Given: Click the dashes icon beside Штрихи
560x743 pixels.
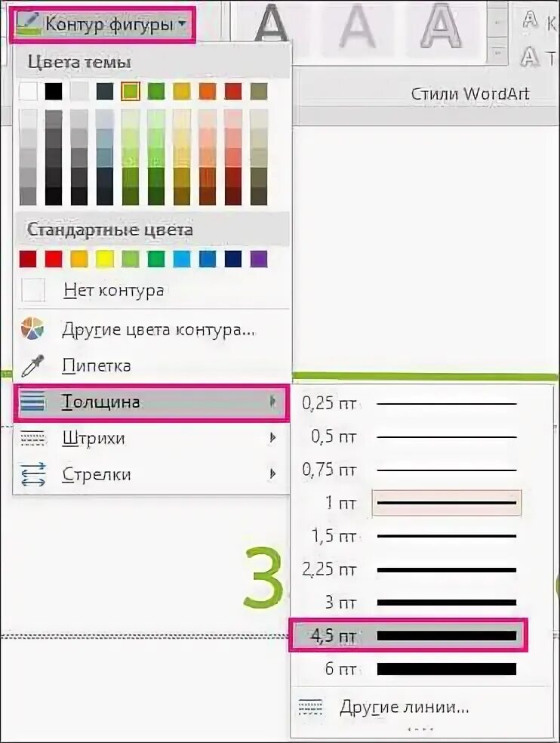Looking at the screenshot, I should 33,439.
